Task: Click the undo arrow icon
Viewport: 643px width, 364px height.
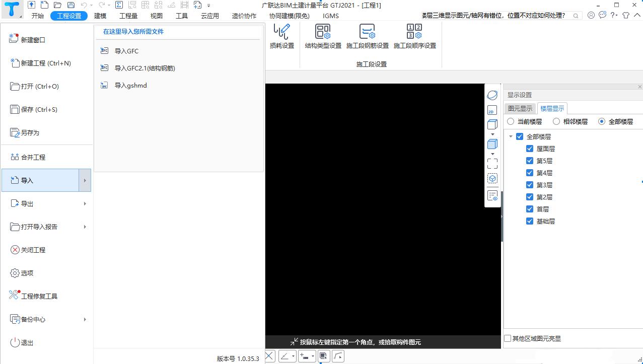Action: (84, 5)
